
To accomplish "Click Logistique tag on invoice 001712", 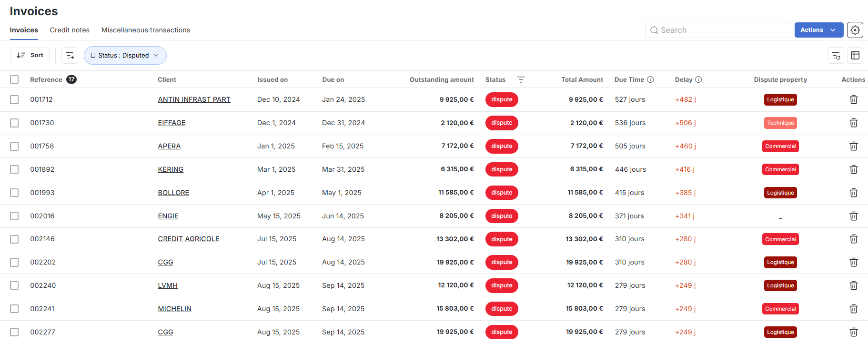I will [780, 99].
